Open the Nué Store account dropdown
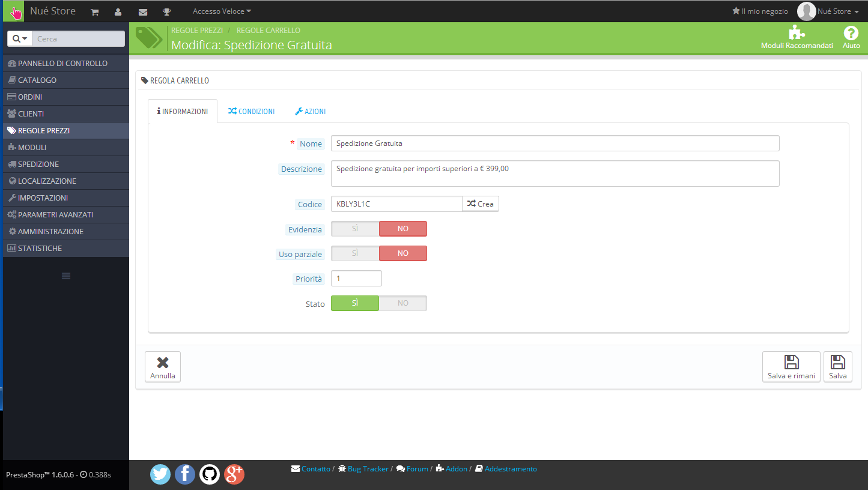Screen dimensions: 868x490 [839, 11]
